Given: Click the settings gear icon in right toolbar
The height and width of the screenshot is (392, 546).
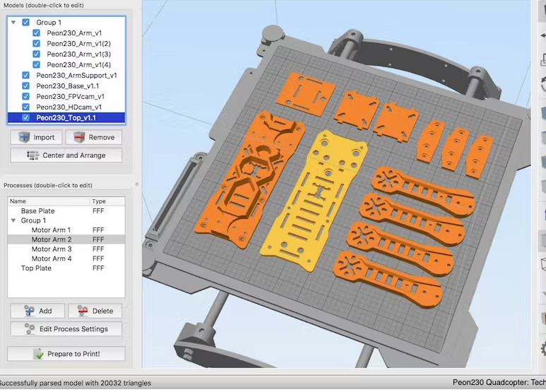Looking at the screenshot, I should click(x=543, y=349).
